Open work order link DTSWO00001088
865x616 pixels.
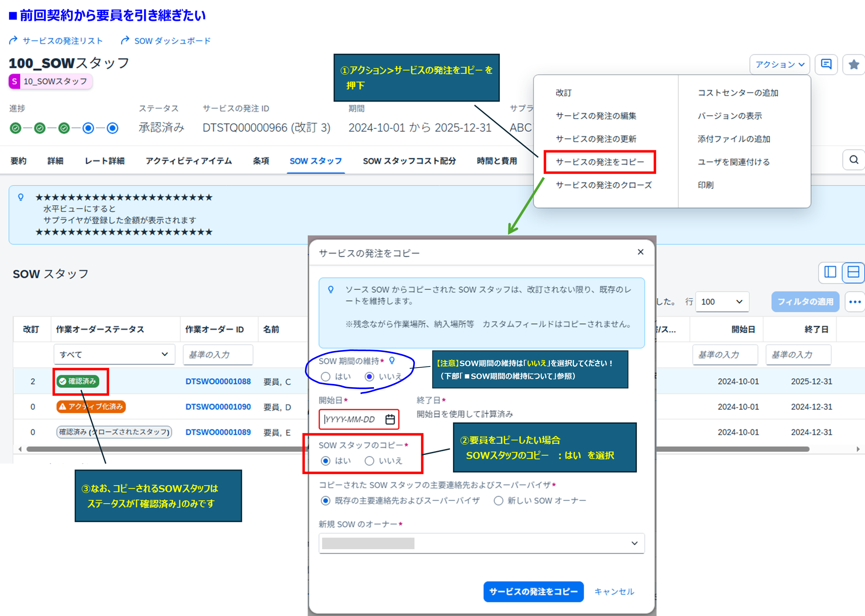218,382
